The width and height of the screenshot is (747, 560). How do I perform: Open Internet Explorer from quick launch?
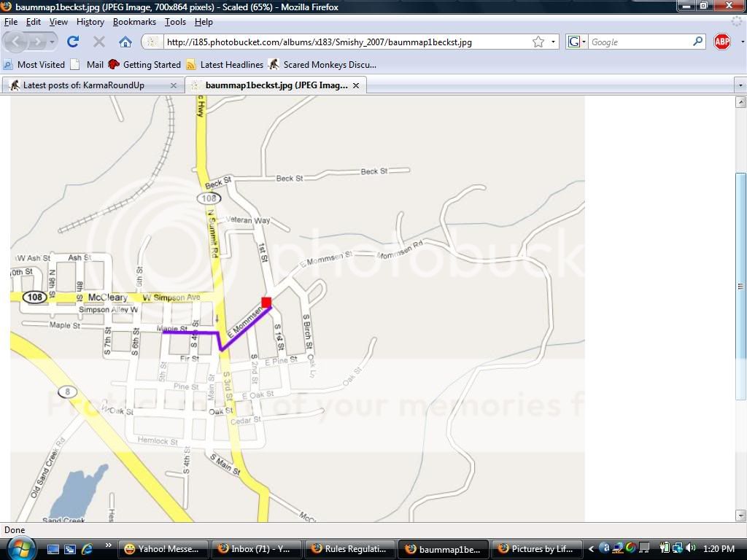coord(87,548)
